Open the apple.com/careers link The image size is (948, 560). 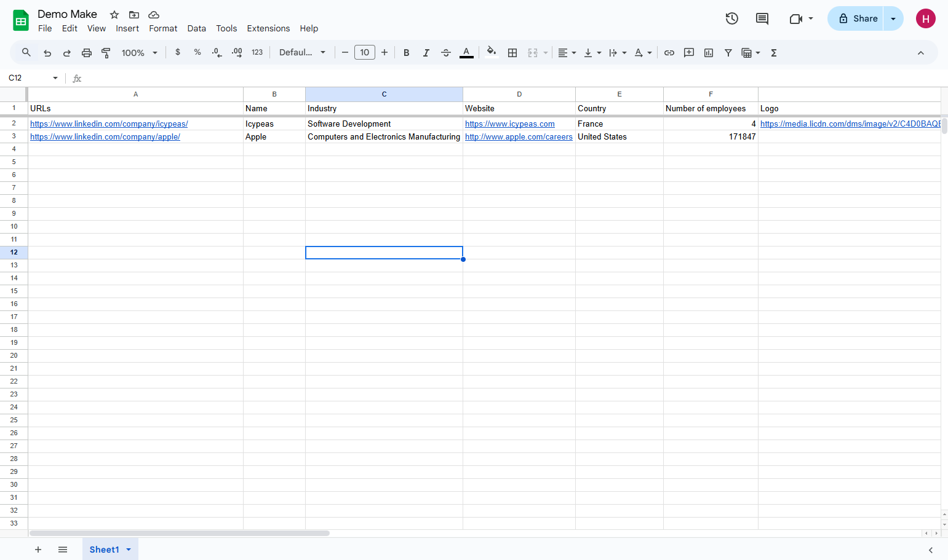click(x=519, y=137)
